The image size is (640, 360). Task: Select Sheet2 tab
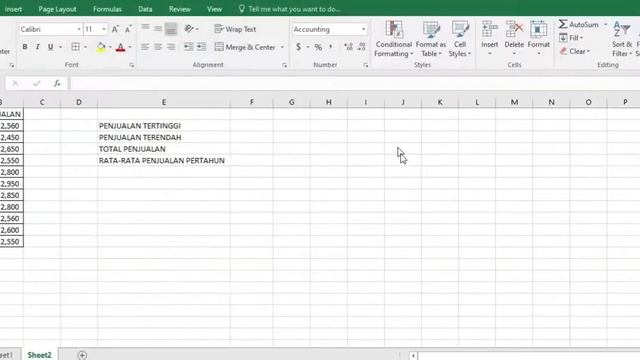pyautogui.click(x=40, y=355)
